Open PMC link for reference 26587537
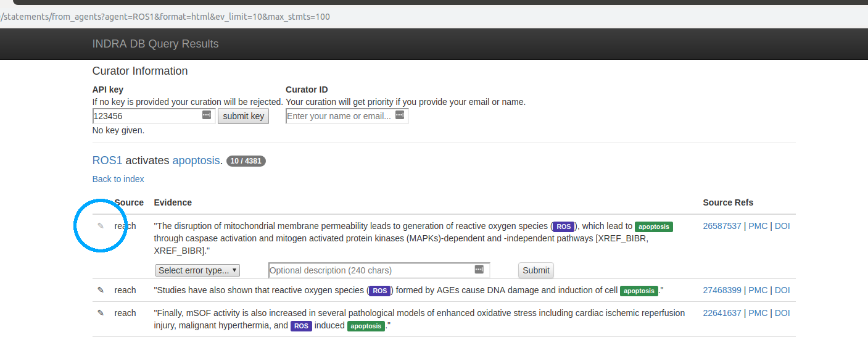The image size is (868, 337). 758,226
